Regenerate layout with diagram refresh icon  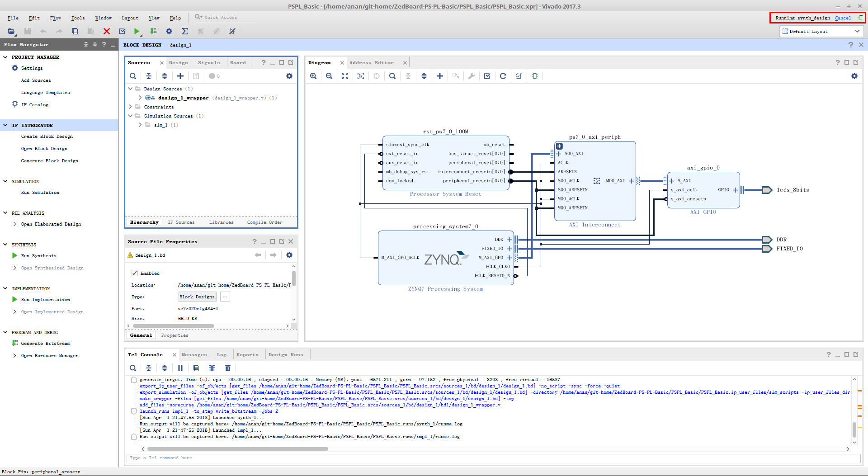[x=503, y=76]
